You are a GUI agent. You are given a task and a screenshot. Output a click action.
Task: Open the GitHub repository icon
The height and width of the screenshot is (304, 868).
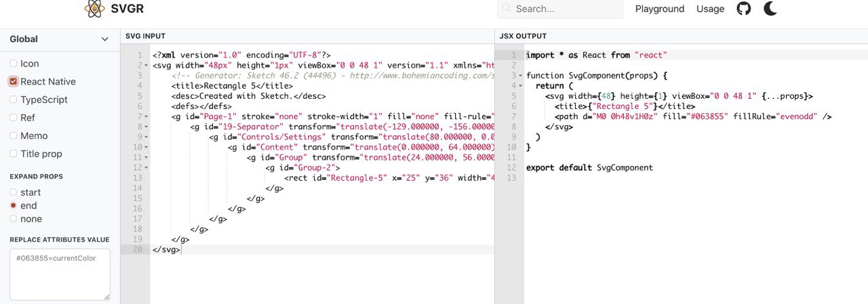[744, 9]
